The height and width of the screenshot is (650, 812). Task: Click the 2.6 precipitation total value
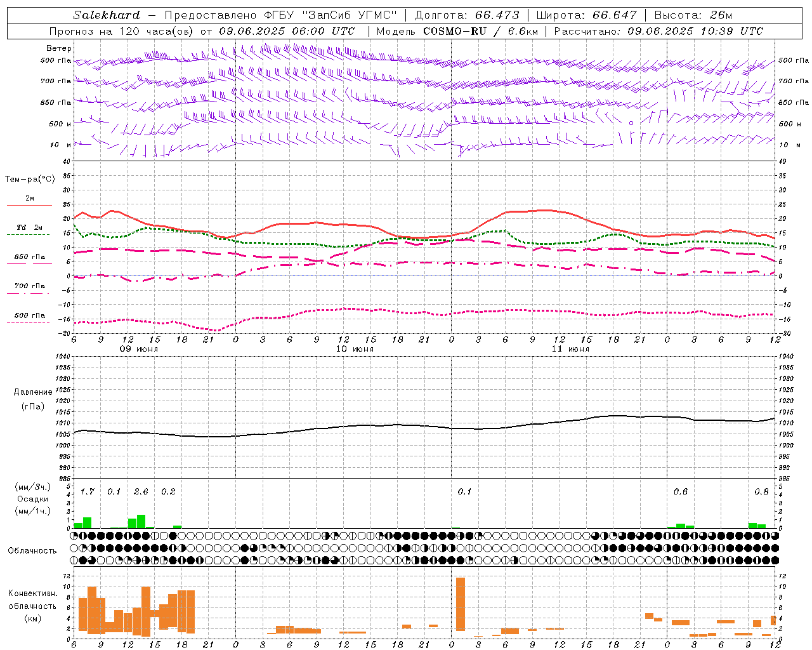[x=141, y=491]
